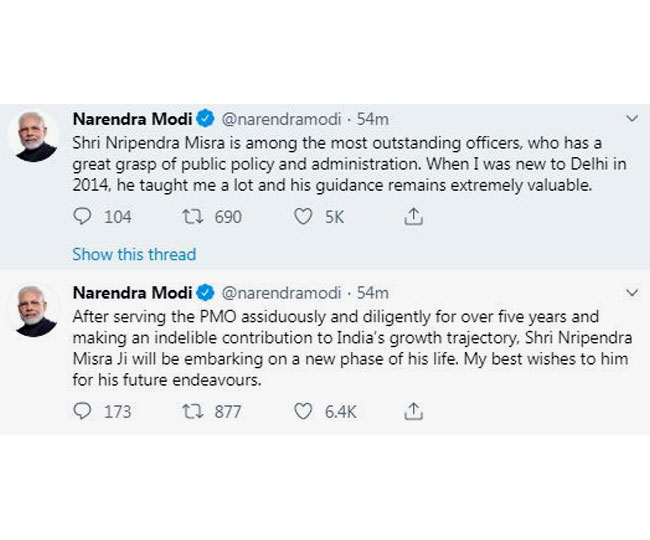The image size is (650, 540).
Task: Open the second tweet's caret dropdown menu
Action: tap(630, 293)
